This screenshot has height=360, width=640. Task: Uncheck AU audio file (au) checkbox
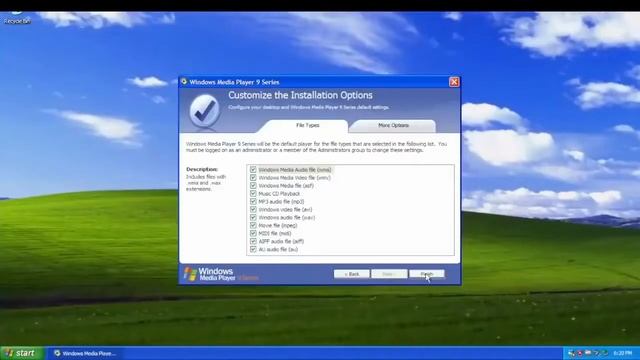(253, 249)
